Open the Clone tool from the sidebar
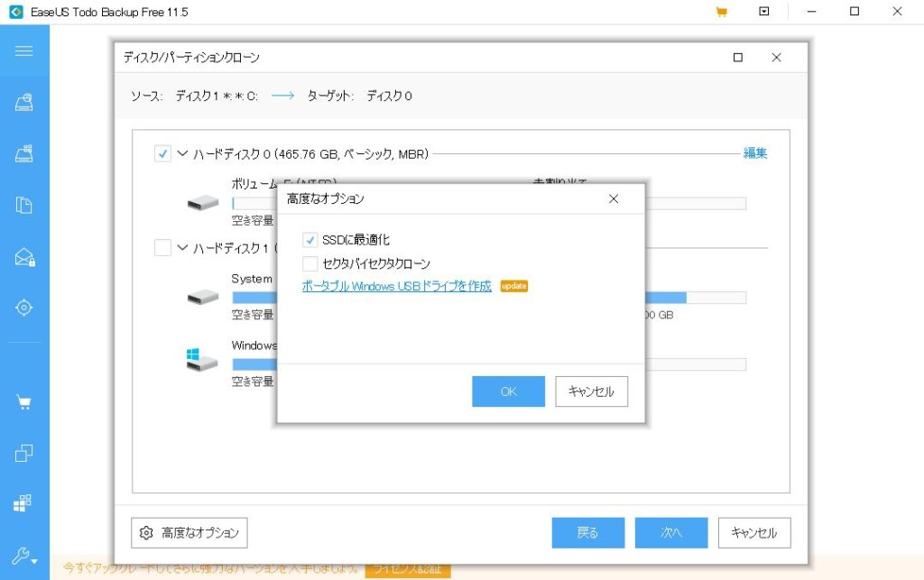 click(23, 453)
